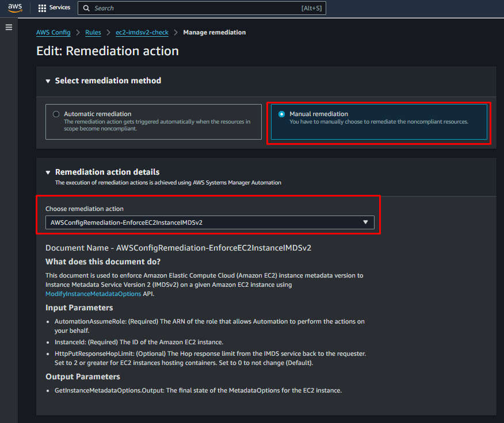The width and height of the screenshot is (504, 423).
Task: Open the Services grid menu
Action: click(x=42, y=8)
